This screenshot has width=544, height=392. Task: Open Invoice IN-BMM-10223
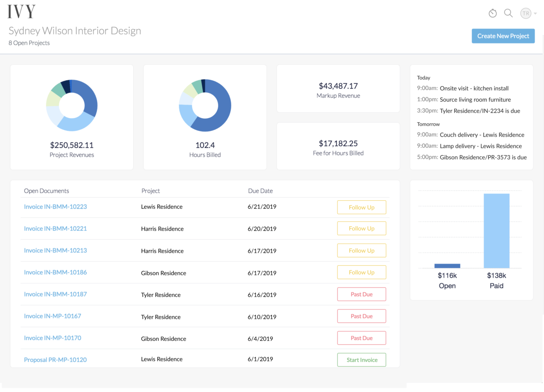pos(55,207)
